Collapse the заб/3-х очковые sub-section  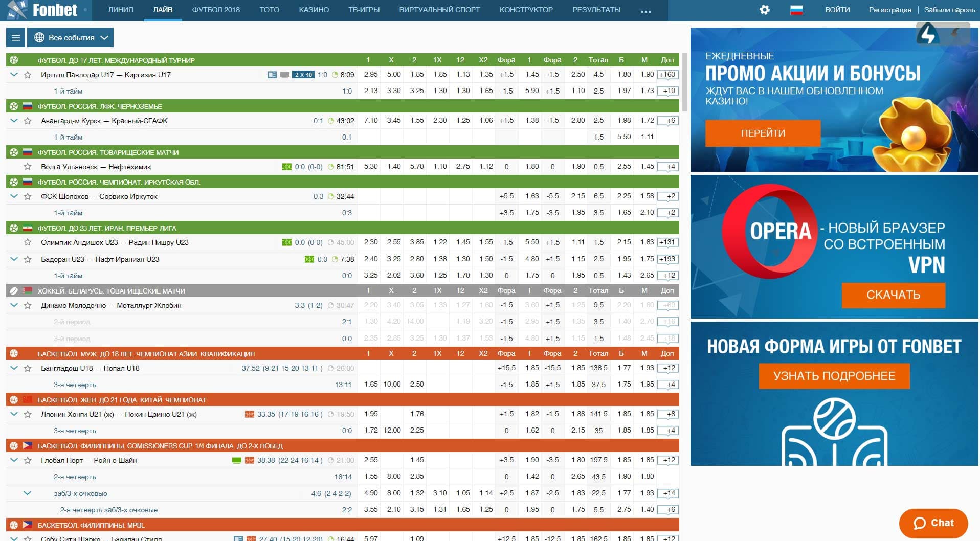pos(28,493)
